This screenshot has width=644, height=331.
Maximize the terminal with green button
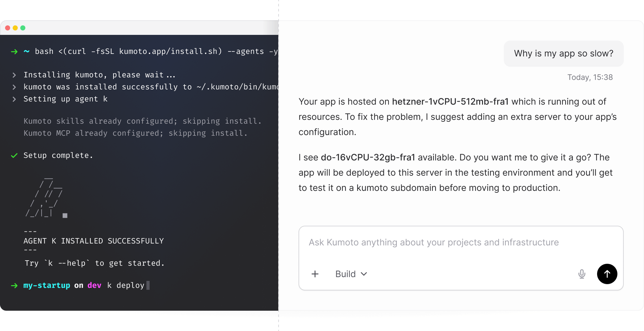23,28
